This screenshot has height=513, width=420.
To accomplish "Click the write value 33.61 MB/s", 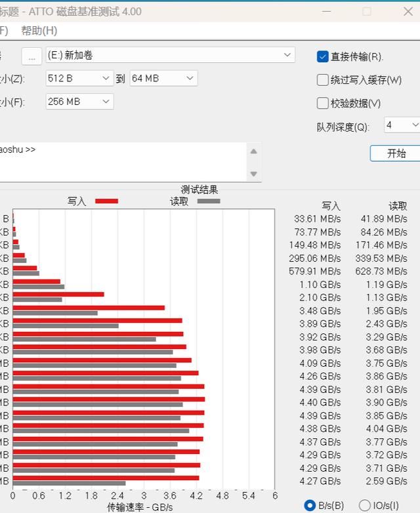I will point(317,219).
